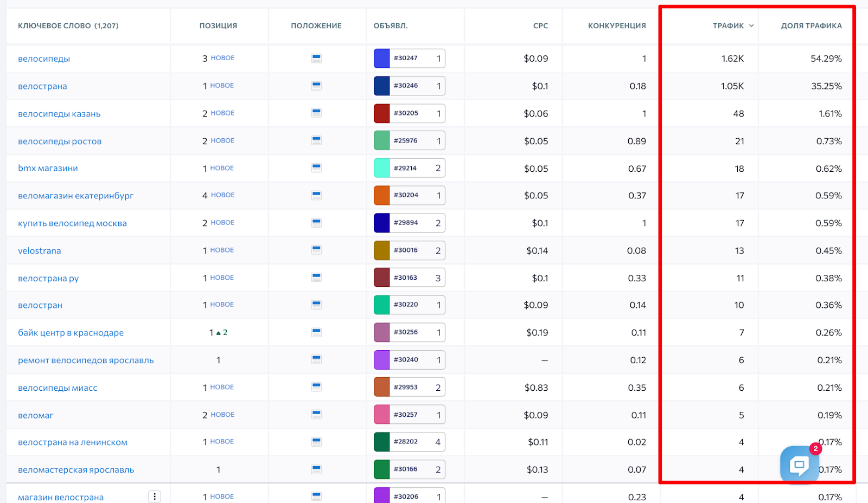Open the chat widget with 2 notifications
Viewport: 868px width, 503px height.
799,464
